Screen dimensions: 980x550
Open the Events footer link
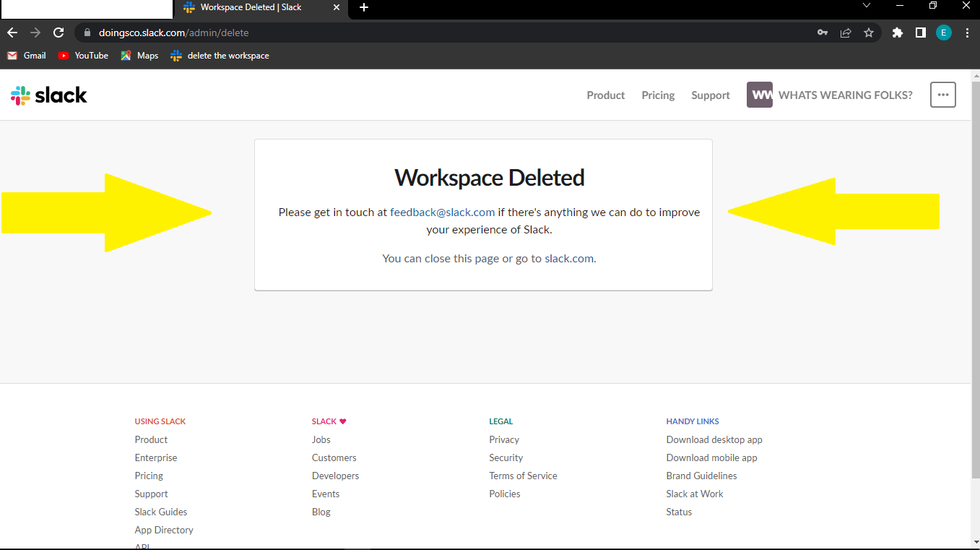click(x=326, y=494)
